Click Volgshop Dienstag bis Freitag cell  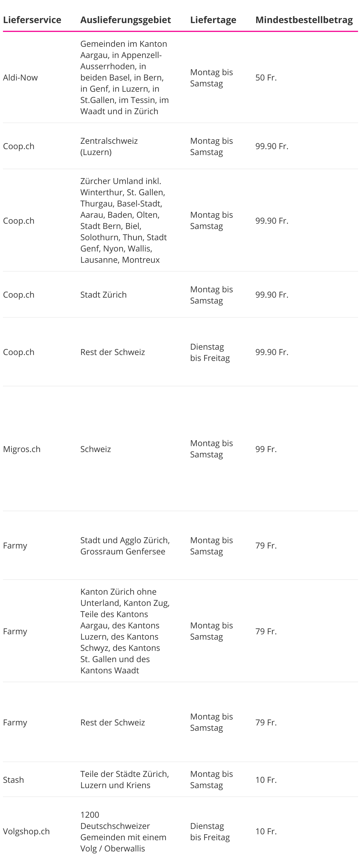[210, 831]
